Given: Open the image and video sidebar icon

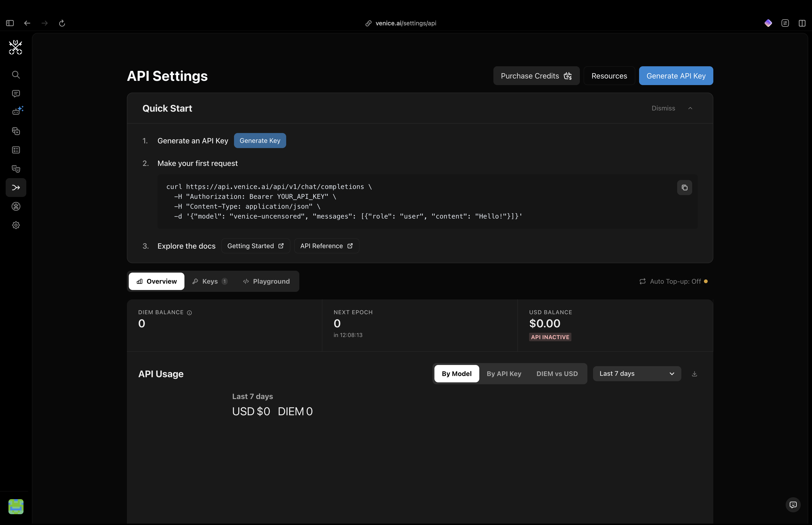Looking at the screenshot, I should pyautogui.click(x=16, y=131).
